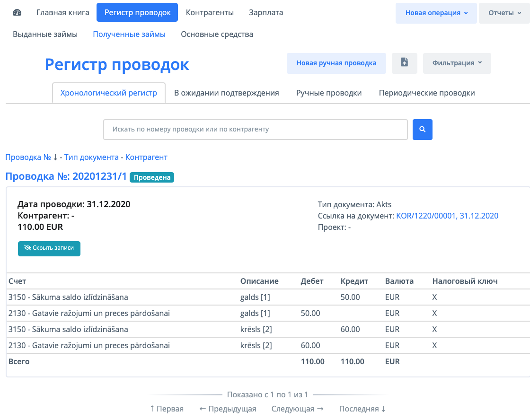Click the 50.00 credit value for galds
The height and width of the screenshot is (420, 530).
point(350,297)
